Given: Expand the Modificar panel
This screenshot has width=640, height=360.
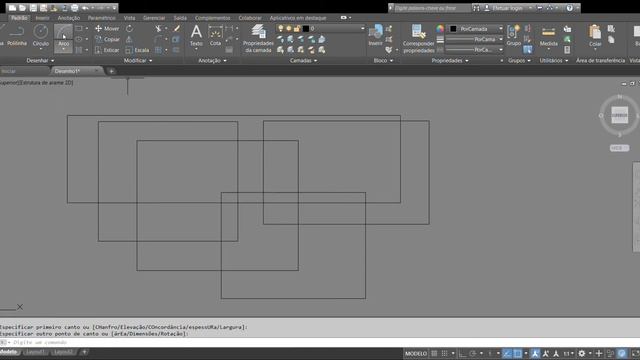Looking at the screenshot, I should tap(138, 60).
